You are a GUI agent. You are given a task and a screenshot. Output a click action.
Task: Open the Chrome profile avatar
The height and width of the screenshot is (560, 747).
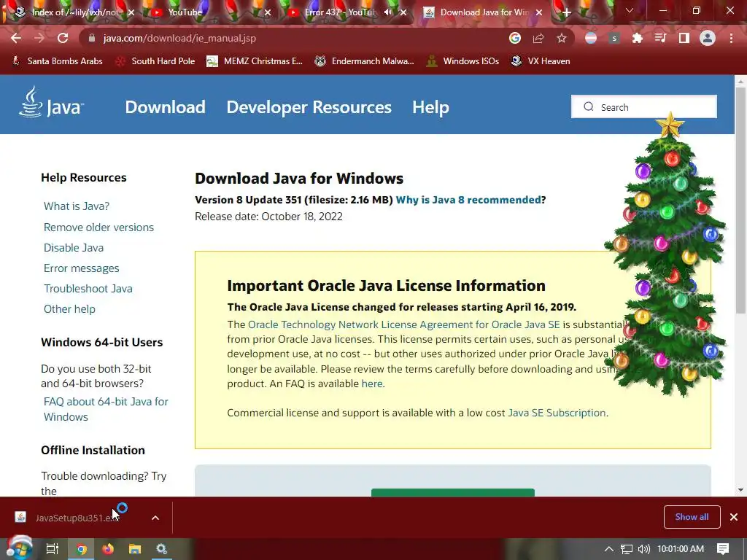[708, 38]
